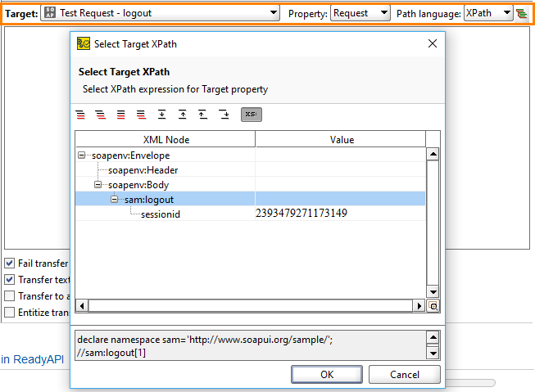Click the Value column header
Screen dimensions: 535x392
click(341, 139)
